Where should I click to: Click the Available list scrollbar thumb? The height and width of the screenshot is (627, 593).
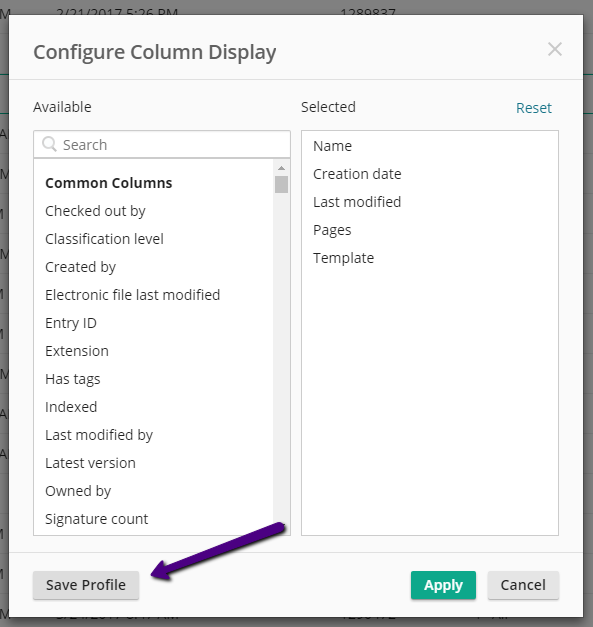point(282,185)
